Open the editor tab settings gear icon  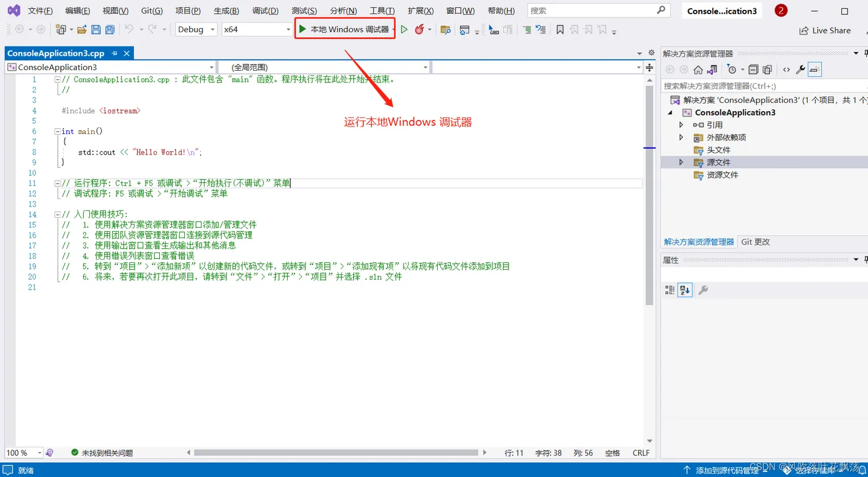coord(652,53)
